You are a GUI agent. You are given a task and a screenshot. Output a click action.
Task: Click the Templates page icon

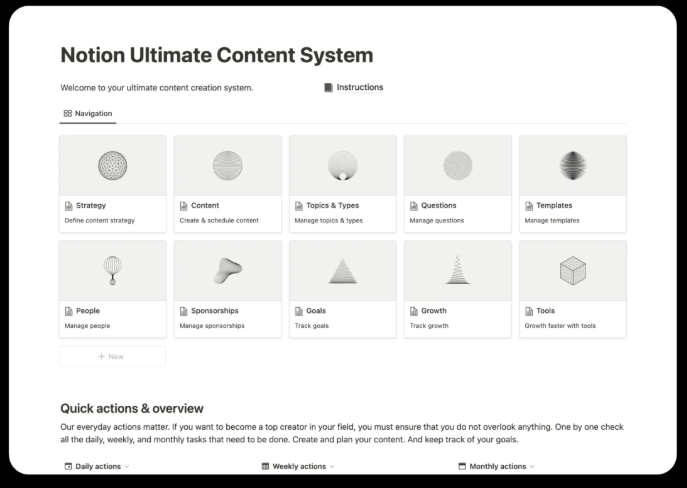529,205
